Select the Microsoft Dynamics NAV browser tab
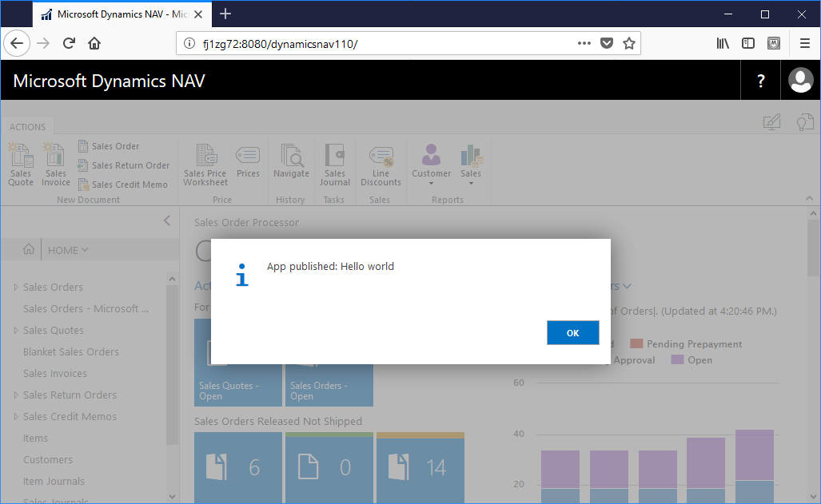This screenshot has height=504, width=821. (122, 14)
